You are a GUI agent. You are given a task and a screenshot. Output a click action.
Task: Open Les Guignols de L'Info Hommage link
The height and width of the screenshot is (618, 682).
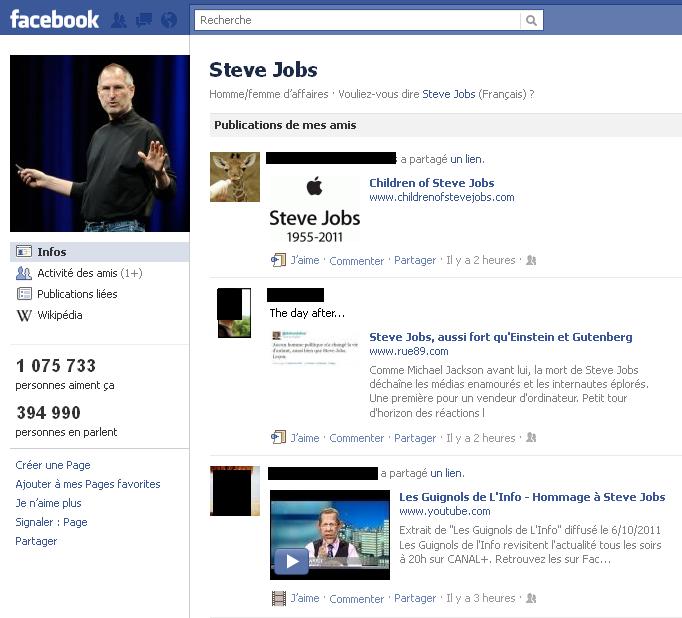(x=532, y=497)
